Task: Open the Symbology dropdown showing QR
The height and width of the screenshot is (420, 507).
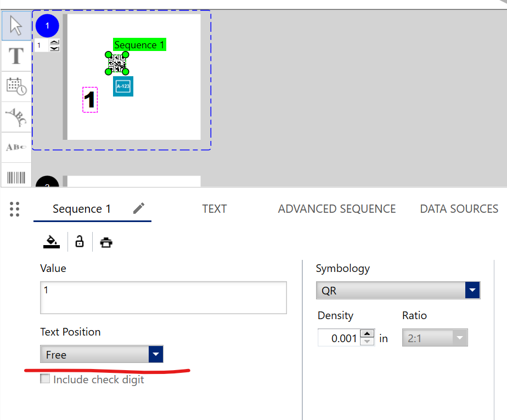Action: 472,290
